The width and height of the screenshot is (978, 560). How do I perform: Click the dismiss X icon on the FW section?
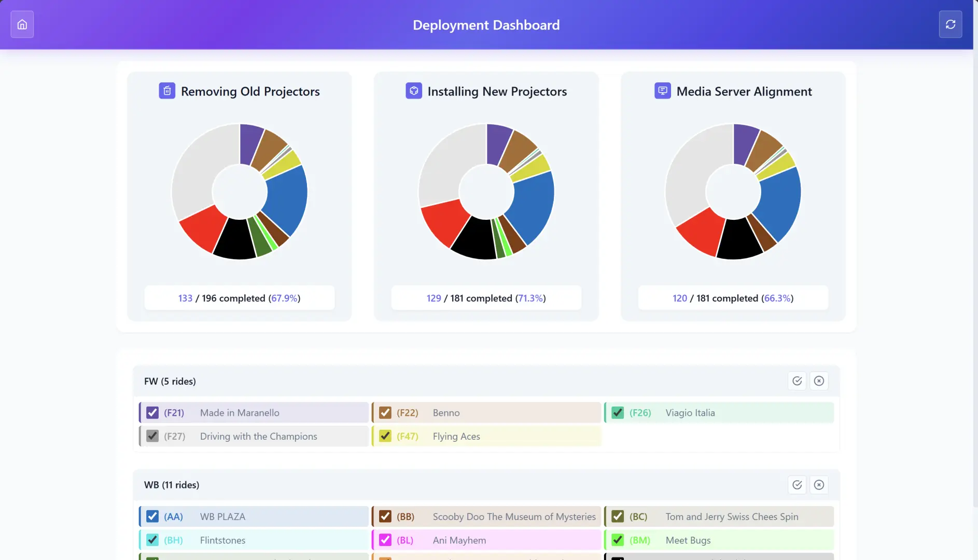point(819,381)
